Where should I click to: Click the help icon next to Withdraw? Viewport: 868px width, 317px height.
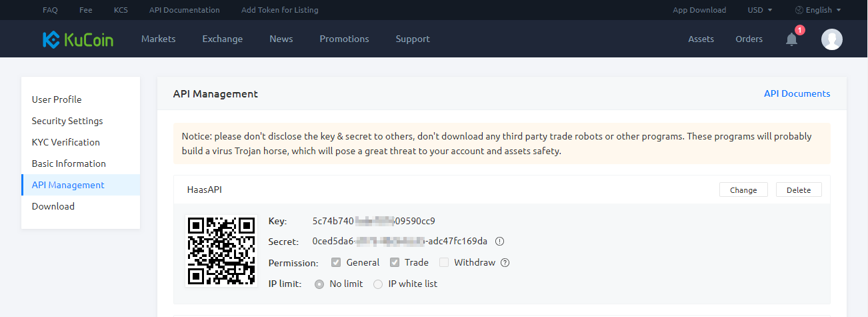pos(505,263)
